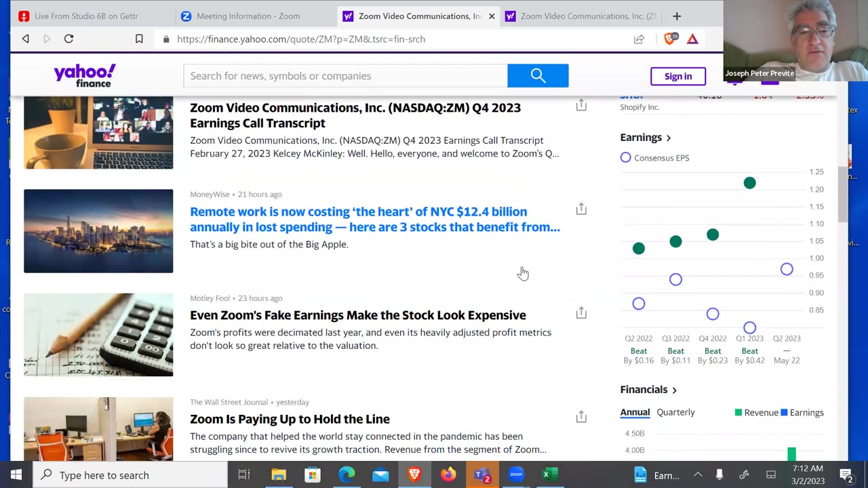
Task: Expand the Financials section heading
Action: coord(649,390)
